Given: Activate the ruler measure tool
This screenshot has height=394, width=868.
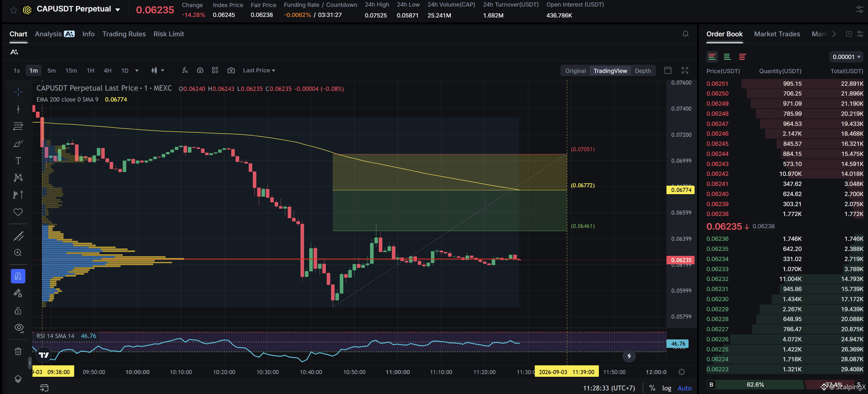Looking at the screenshot, I should click(x=18, y=236).
